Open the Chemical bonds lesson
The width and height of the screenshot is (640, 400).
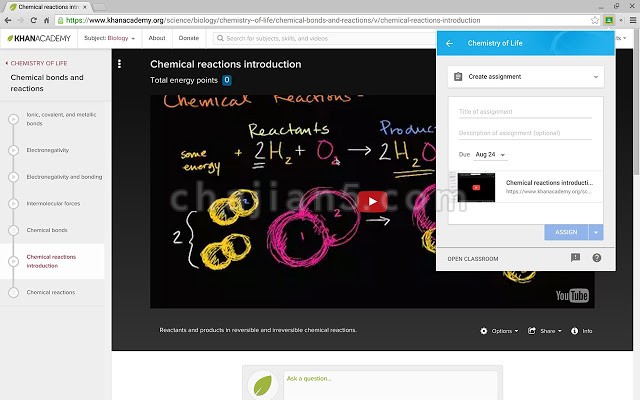(x=47, y=230)
